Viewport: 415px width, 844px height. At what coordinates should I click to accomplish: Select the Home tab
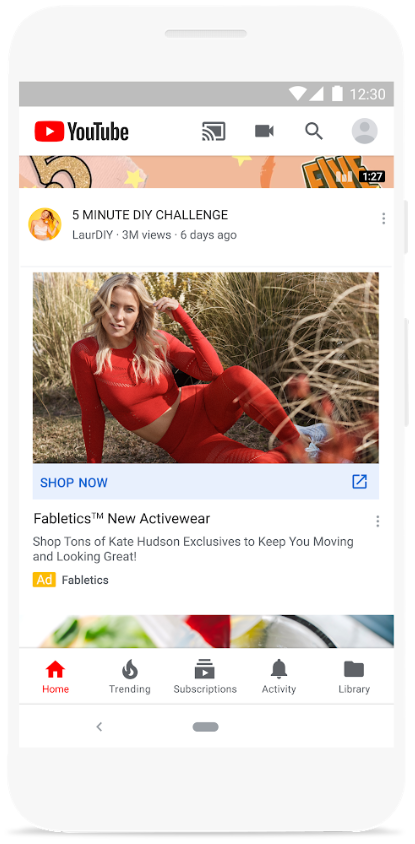click(55, 676)
